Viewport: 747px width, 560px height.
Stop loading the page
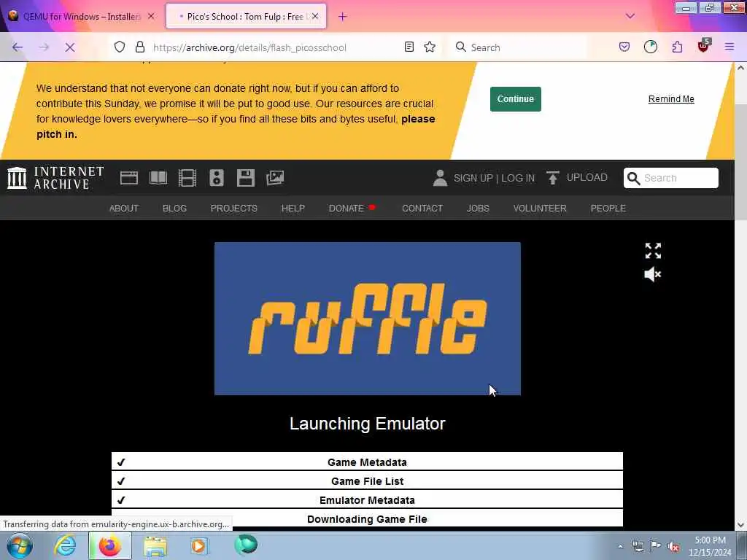click(69, 47)
